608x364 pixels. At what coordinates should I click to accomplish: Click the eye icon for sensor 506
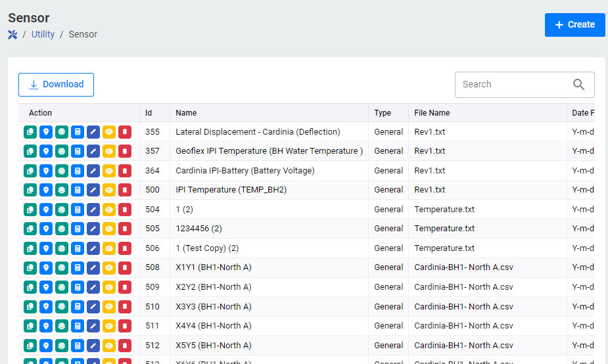pos(109,248)
